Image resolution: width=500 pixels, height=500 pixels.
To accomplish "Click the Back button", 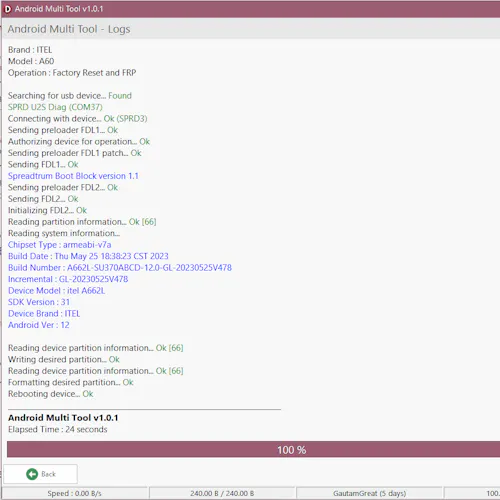I will 40,474.
